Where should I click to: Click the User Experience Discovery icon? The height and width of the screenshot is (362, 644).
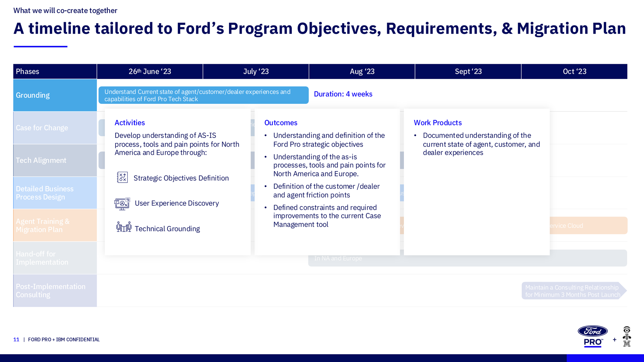click(122, 204)
